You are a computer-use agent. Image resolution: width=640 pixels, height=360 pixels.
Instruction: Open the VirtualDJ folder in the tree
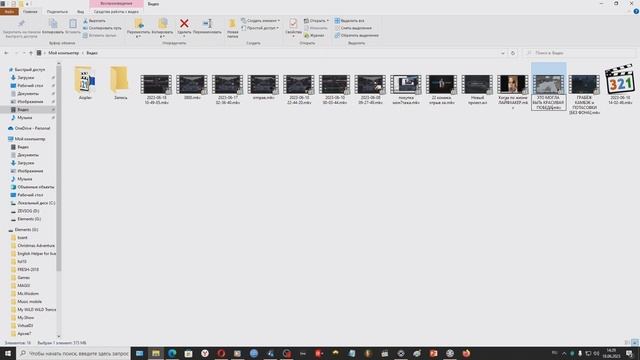pyautogui.click(x=22, y=326)
